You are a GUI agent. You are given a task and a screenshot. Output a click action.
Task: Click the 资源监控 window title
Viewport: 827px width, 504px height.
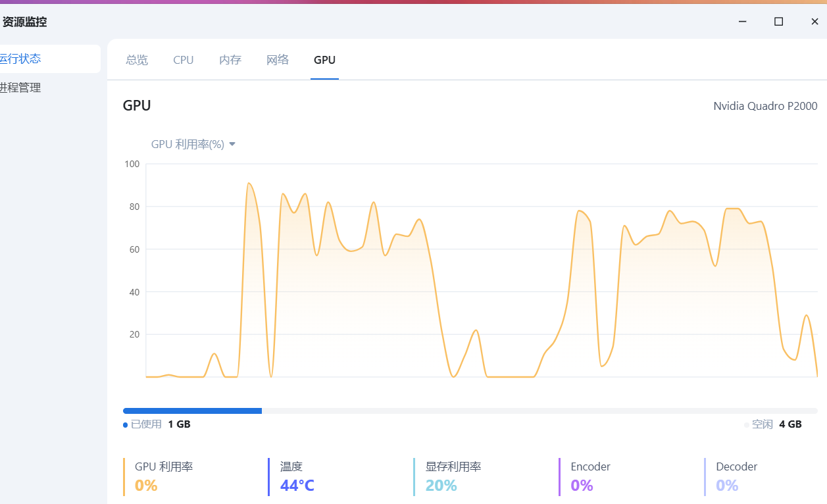(x=24, y=22)
